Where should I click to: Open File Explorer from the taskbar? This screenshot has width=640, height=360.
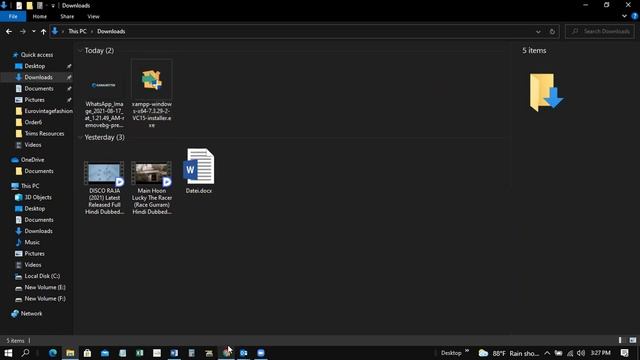[x=70, y=353]
